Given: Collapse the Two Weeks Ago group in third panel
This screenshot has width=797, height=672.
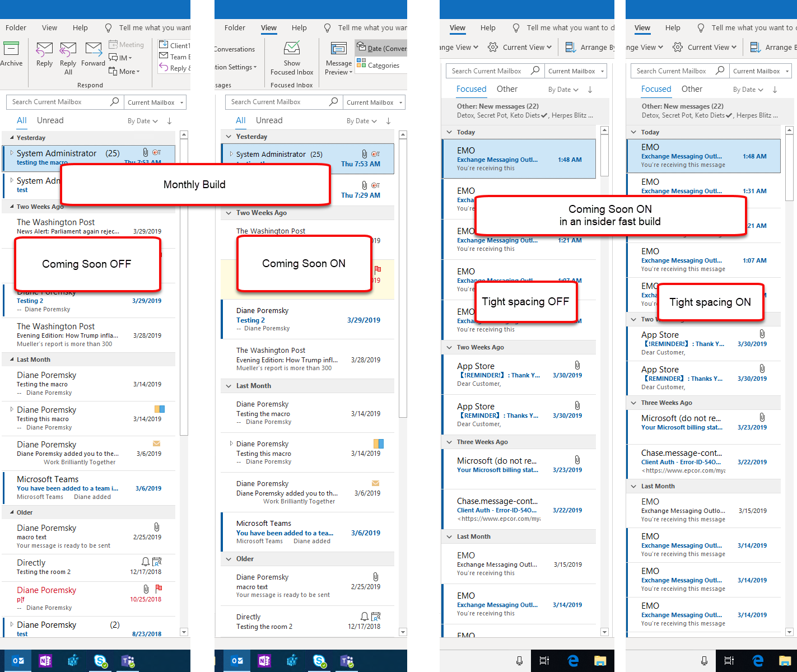Looking at the screenshot, I should pyautogui.click(x=449, y=347).
